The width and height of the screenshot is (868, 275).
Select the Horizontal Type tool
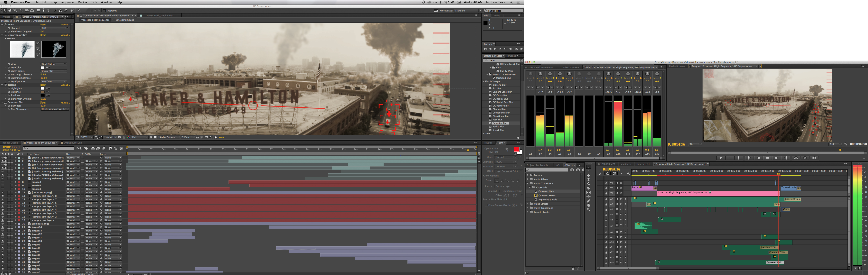[x=49, y=10]
